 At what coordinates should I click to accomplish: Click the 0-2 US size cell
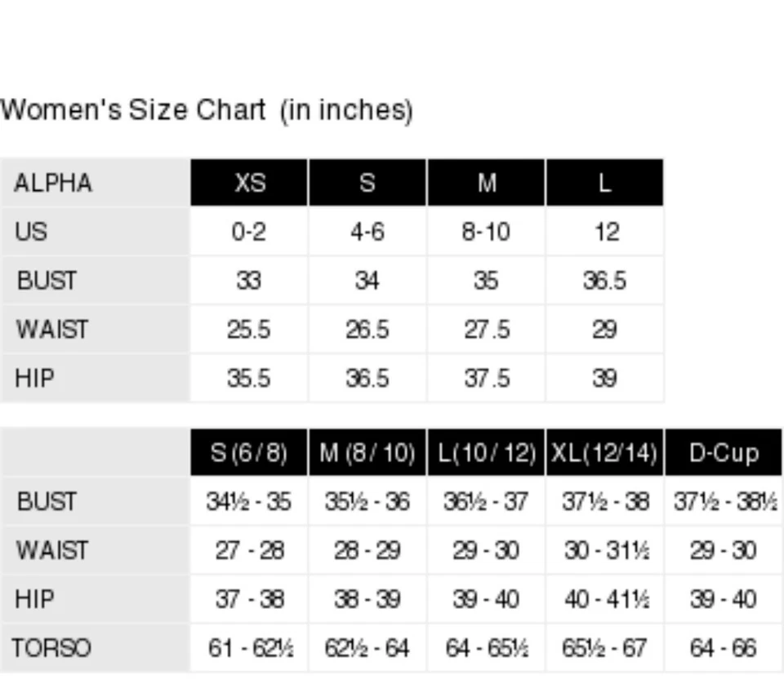point(249,231)
